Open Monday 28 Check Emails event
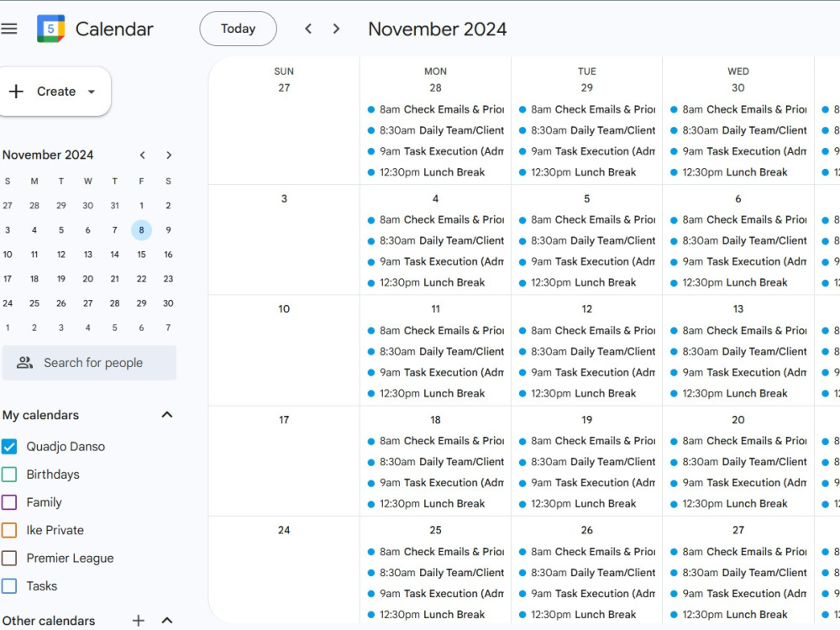 [436, 109]
